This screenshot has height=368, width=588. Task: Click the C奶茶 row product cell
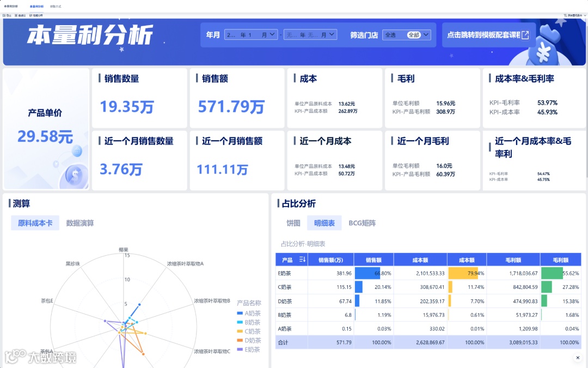[292, 287]
